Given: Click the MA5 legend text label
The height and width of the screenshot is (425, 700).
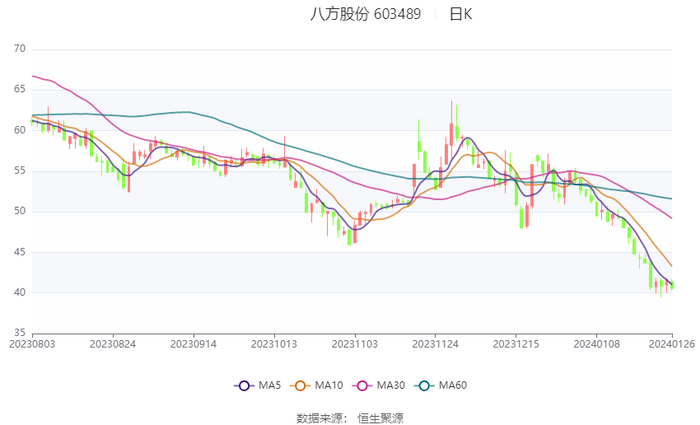Looking at the screenshot, I should [x=266, y=386].
